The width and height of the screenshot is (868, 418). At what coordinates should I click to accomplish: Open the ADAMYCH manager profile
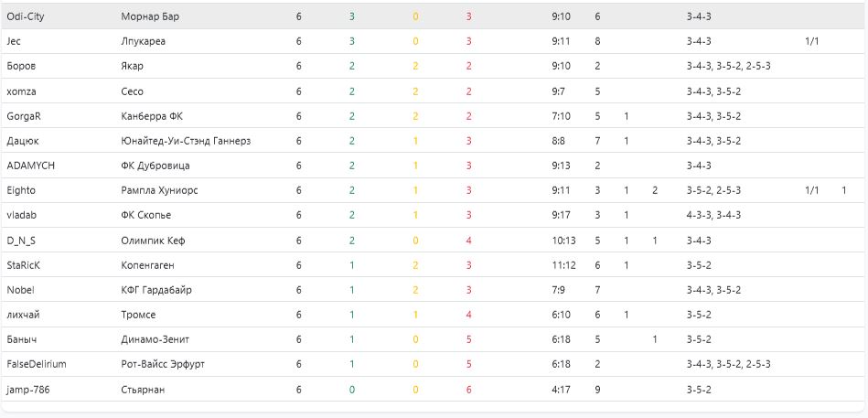[x=29, y=166]
